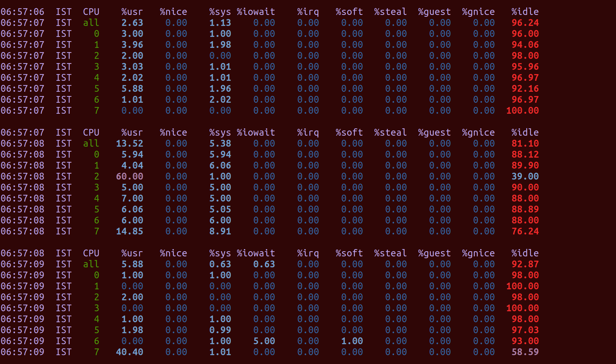Click the %iowait header in first block
The image size is (616, 364).
tap(256, 12)
